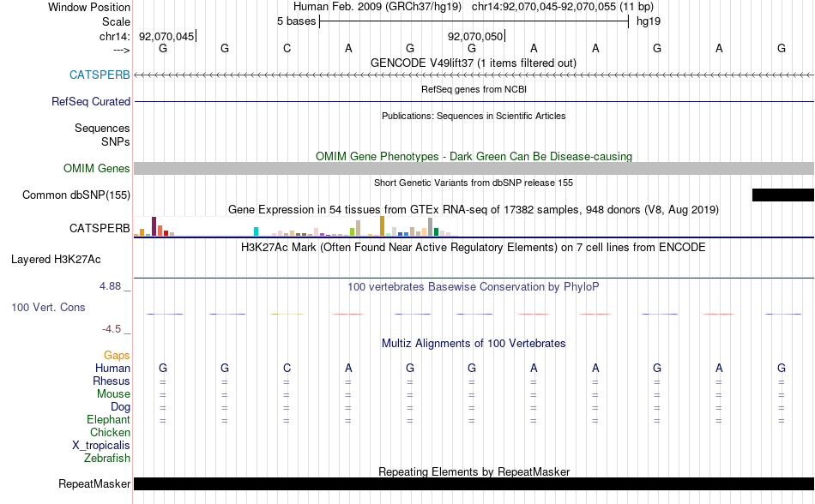This screenshot has width=815, height=504.
Task: Select the Sequences track label
Action: (x=102, y=128)
